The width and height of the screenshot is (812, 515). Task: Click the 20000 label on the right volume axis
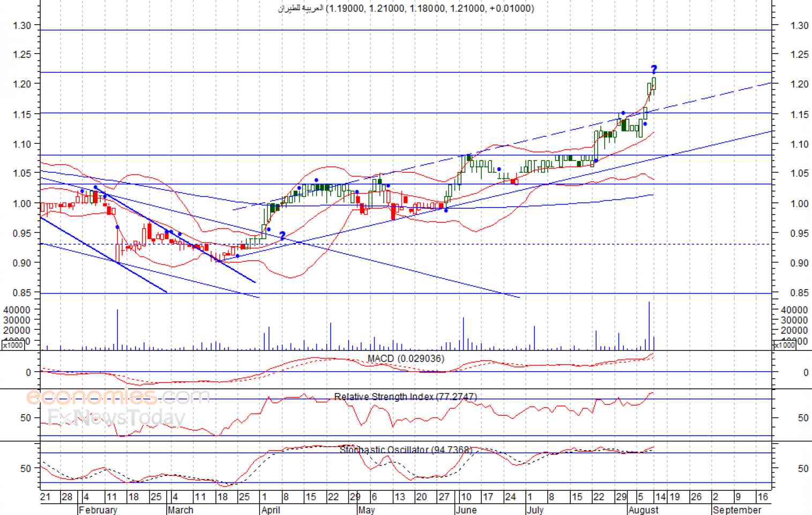794,330
